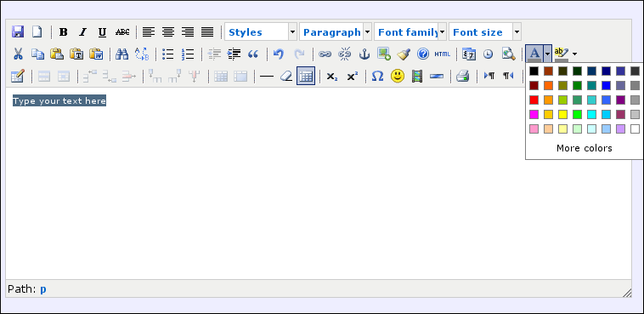Align text right
This screenshot has width=644, height=314.
(188, 31)
